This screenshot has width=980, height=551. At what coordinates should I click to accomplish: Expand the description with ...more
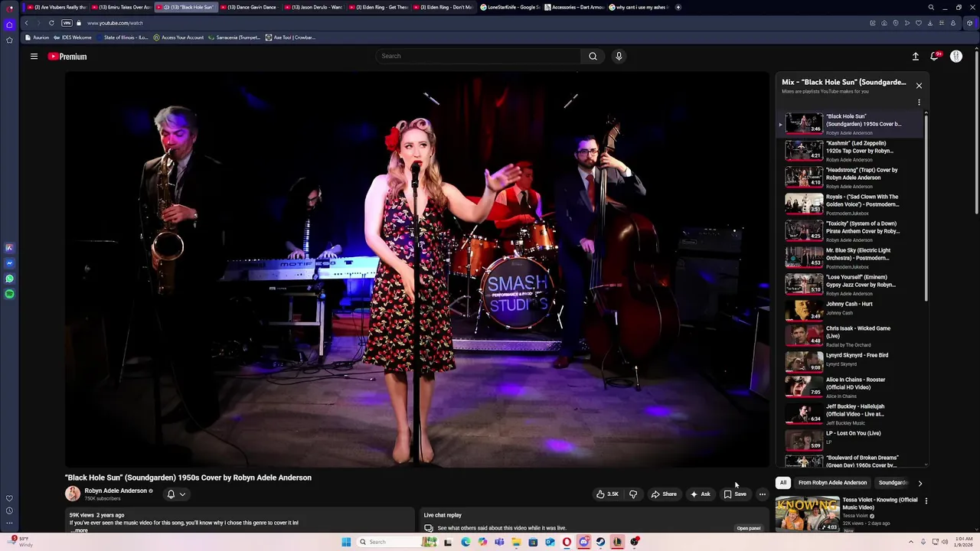click(79, 530)
